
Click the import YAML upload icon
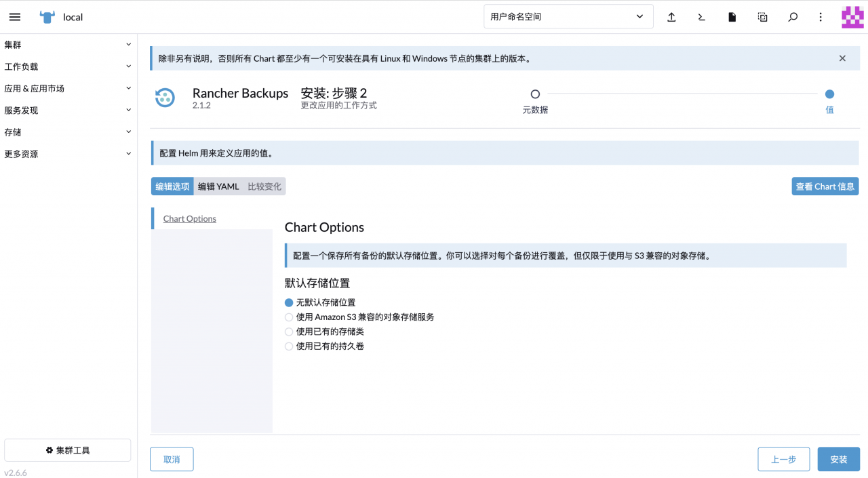coord(671,16)
